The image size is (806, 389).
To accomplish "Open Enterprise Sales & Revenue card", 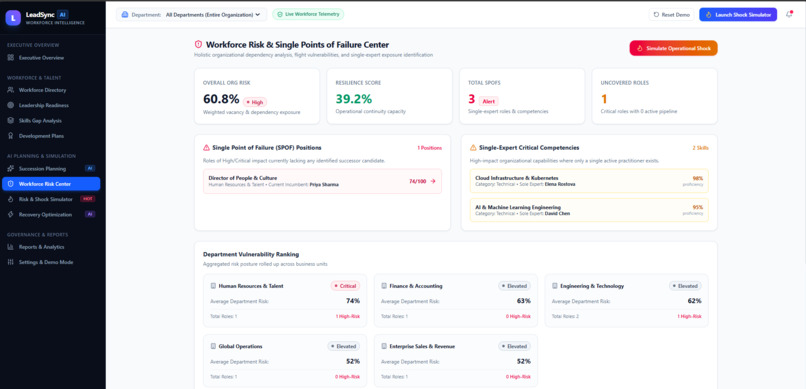I will pyautogui.click(x=456, y=361).
